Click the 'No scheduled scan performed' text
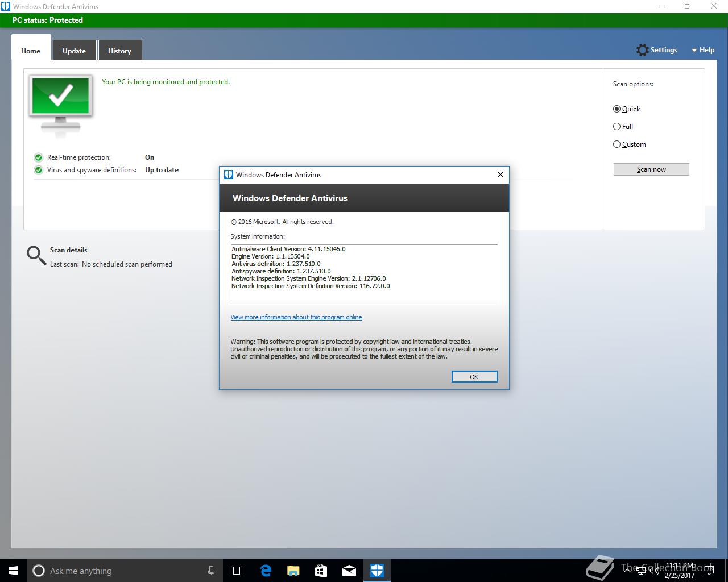Viewport: 728px width, 582px height. coord(127,264)
